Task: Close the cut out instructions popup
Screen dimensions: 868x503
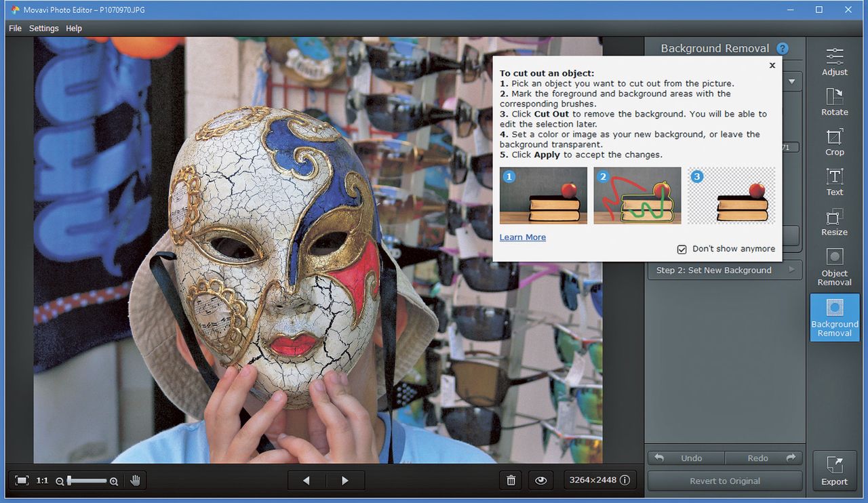Action: [772, 65]
